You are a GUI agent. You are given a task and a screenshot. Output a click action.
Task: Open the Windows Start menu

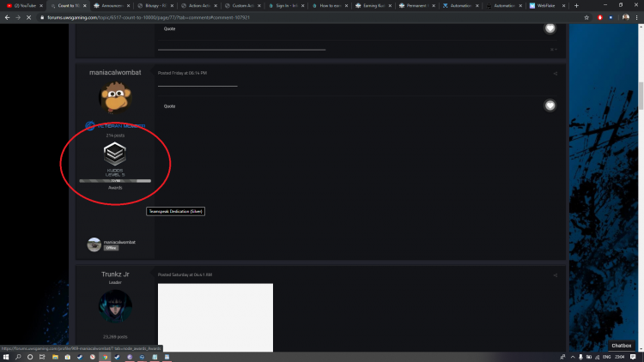[x=6, y=356]
